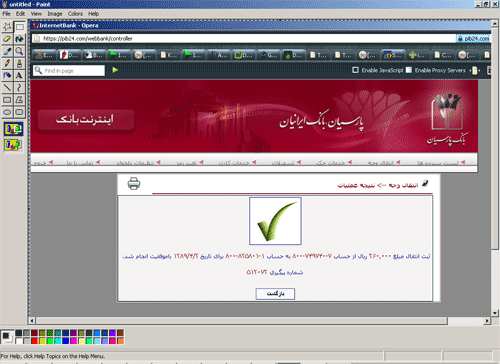This screenshot has width=500, height=364.
Task: Open the Colors menu
Action: 75,14
